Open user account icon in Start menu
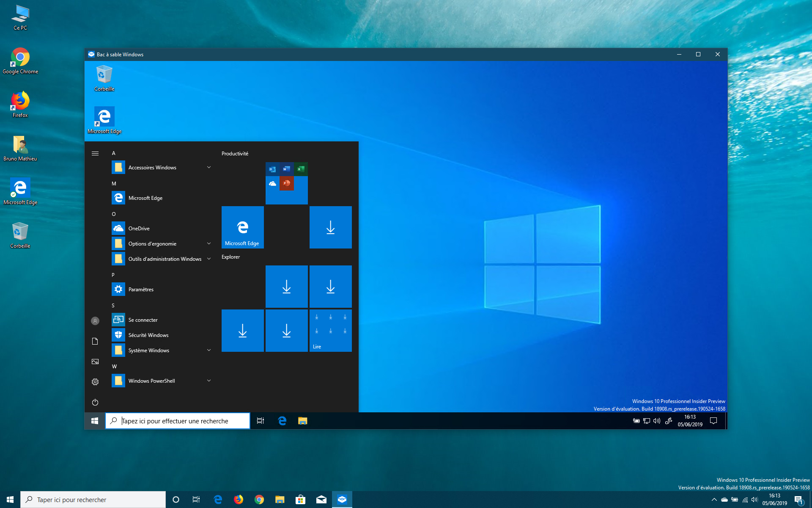The width and height of the screenshot is (812, 508). [x=95, y=321]
